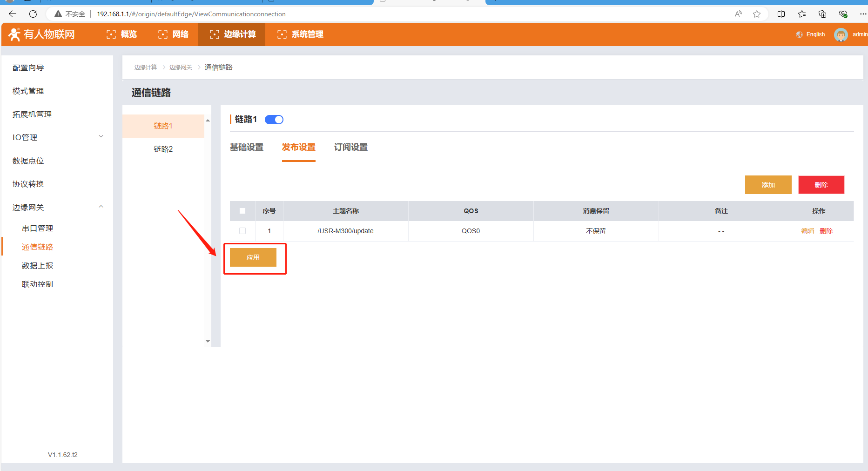Image resolution: width=868 pixels, height=471 pixels.
Task: Expand the IO管理 sidebar menu
Action: tap(101, 137)
